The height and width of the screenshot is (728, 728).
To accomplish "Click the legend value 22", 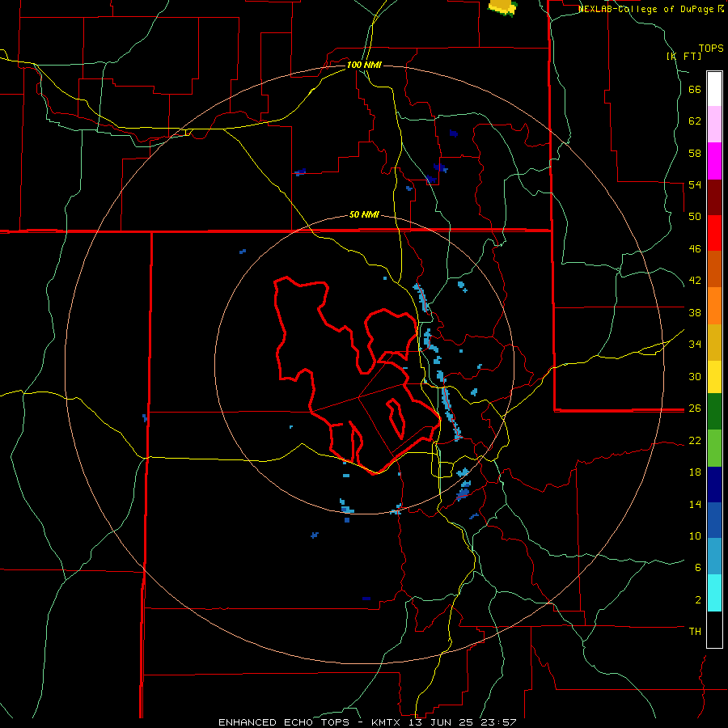I will click(695, 441).
